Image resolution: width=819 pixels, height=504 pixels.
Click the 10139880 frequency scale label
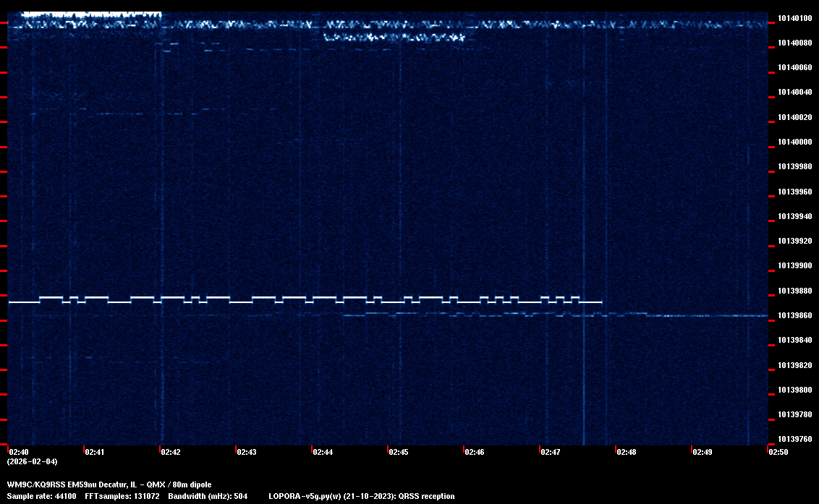point(794,291)
